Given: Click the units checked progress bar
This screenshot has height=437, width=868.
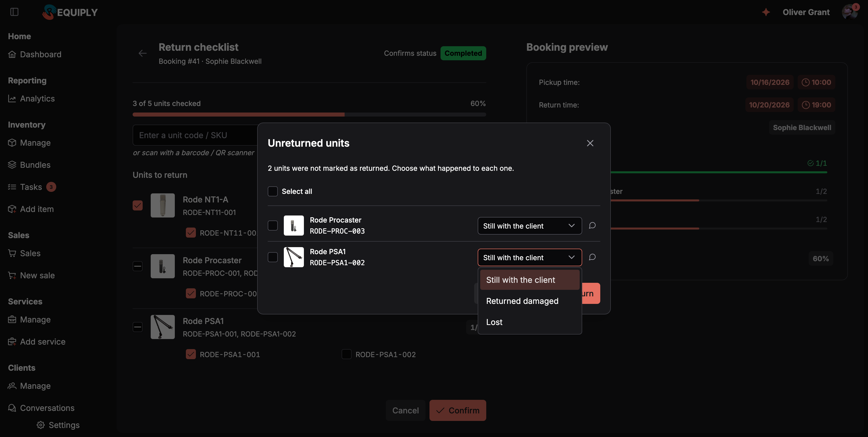Looking at the screenshot, I should pyautogui.click(x=309, y=115).
